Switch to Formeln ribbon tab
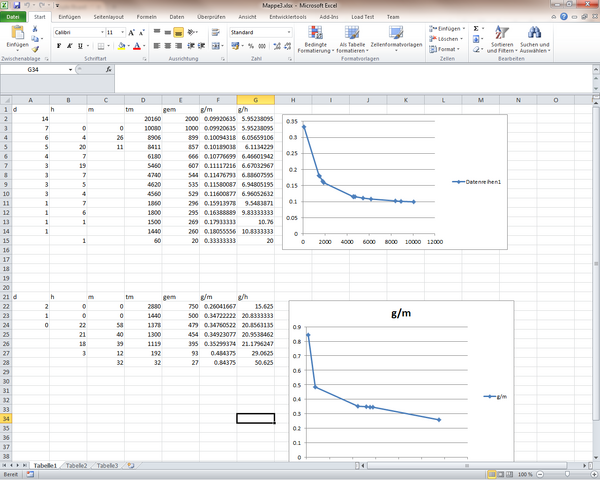The image size is (600, 480). click(x=147, y=17)
